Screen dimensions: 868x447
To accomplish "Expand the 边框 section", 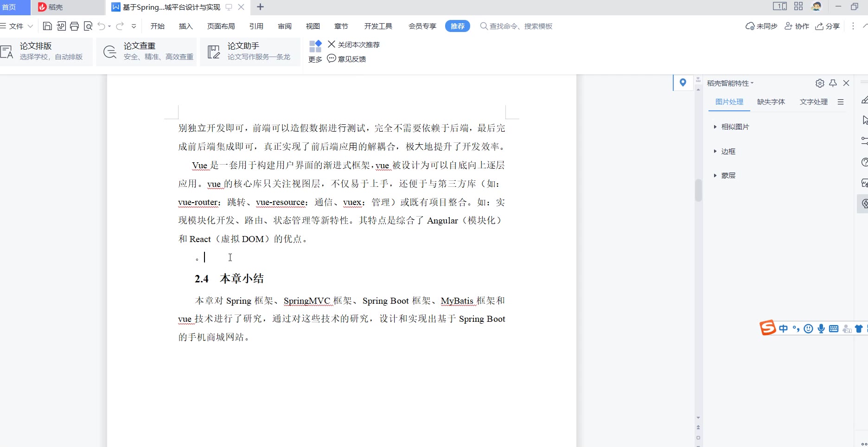I will coord(728,151).
